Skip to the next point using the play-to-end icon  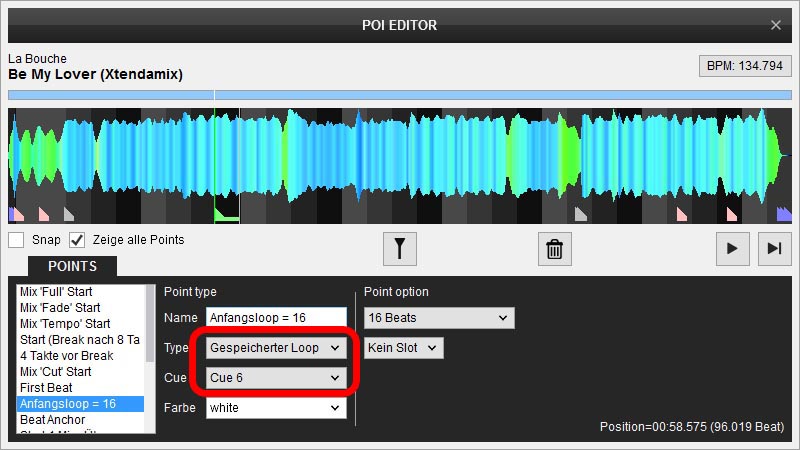pyautogui.click(x=774, y=249)
